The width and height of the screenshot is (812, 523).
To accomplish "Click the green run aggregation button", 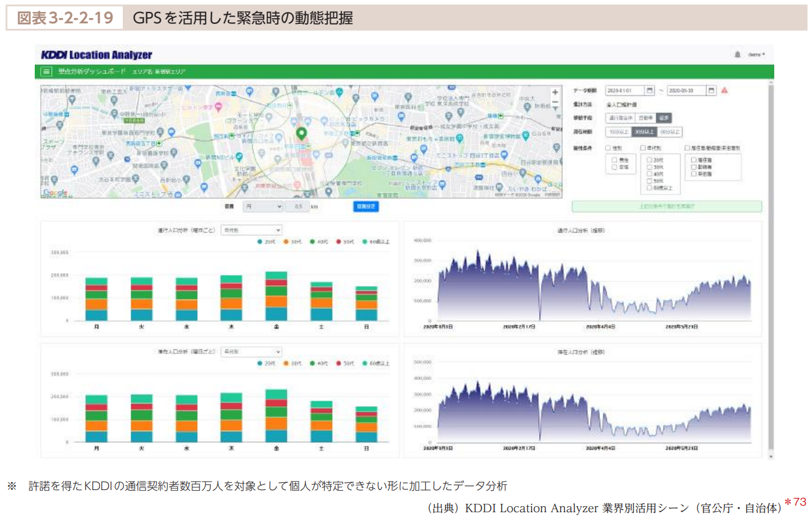I will point(666,206).
